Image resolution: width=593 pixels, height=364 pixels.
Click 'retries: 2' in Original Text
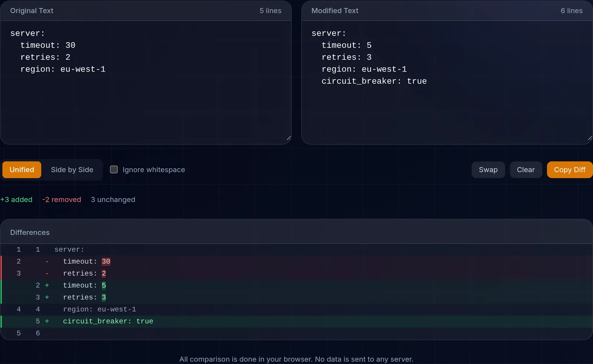click(45, 57)
